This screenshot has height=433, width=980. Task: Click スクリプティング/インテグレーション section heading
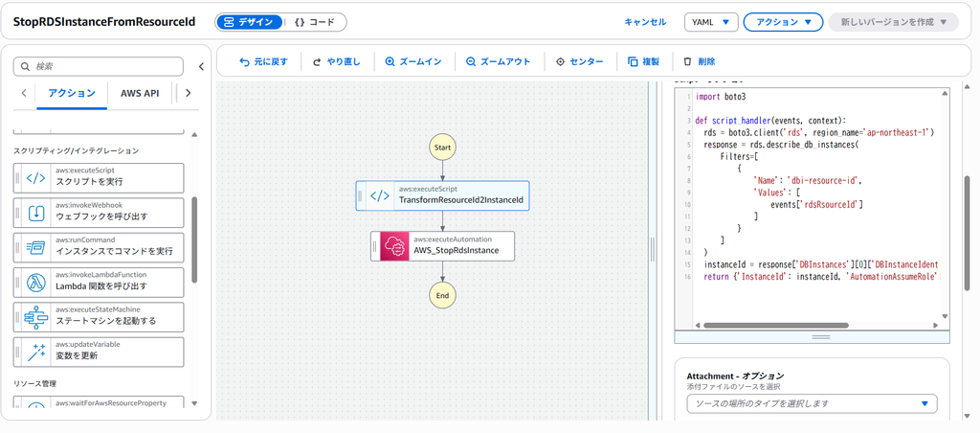(x=77, y=150)
